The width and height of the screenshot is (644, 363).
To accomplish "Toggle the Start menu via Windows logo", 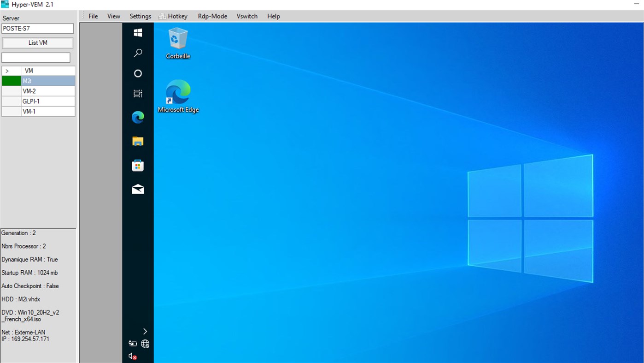I will pyautogui.click(x=137, y=32).
